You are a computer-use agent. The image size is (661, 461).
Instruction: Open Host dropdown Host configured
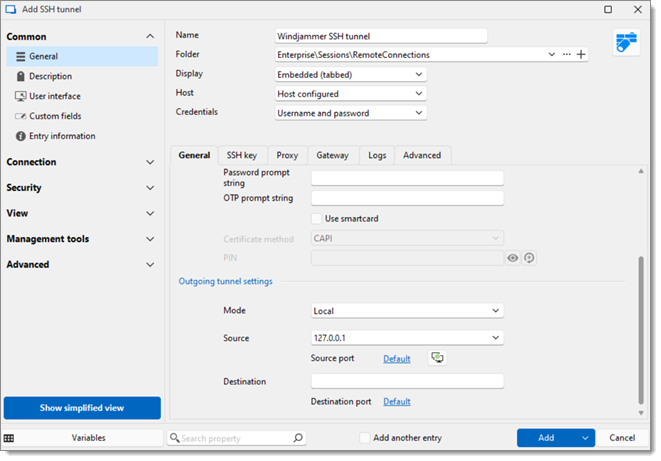coord(351,94)
